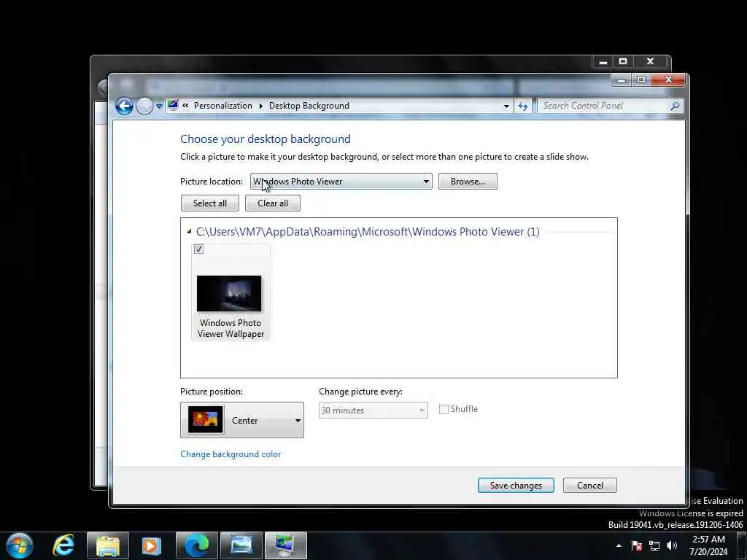Click the double chevron in address bar

point(185,106)
